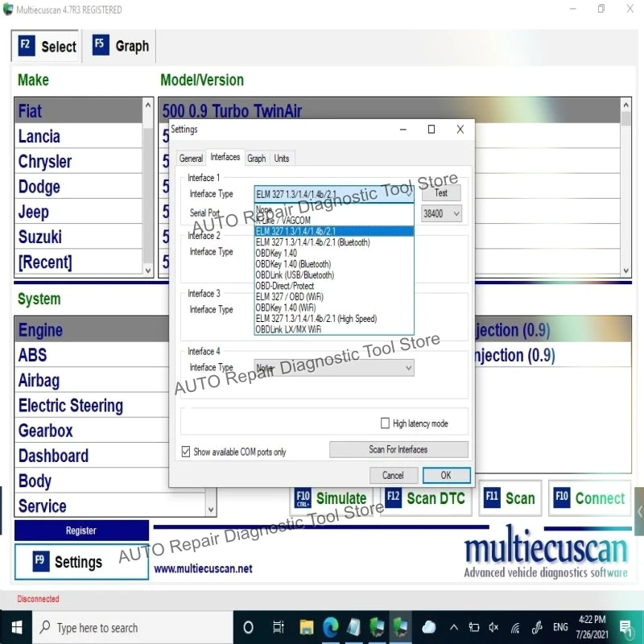The width and height of the screenshot is (644, 644).
Task: Select 500 0.9 Turbo TwinAir model
Action: pos(390,110)
